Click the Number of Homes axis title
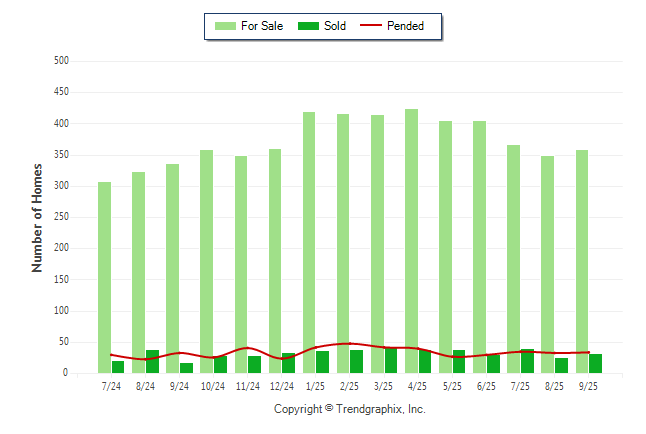The height and width of the screenshot is (434, 646). pyautogui.click(x=37, y=217)
